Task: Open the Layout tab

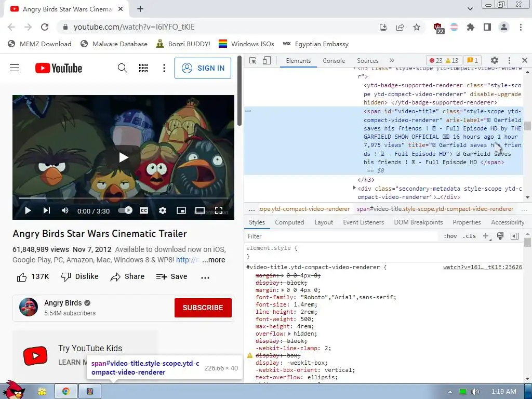Action: (x=324, y=222)
